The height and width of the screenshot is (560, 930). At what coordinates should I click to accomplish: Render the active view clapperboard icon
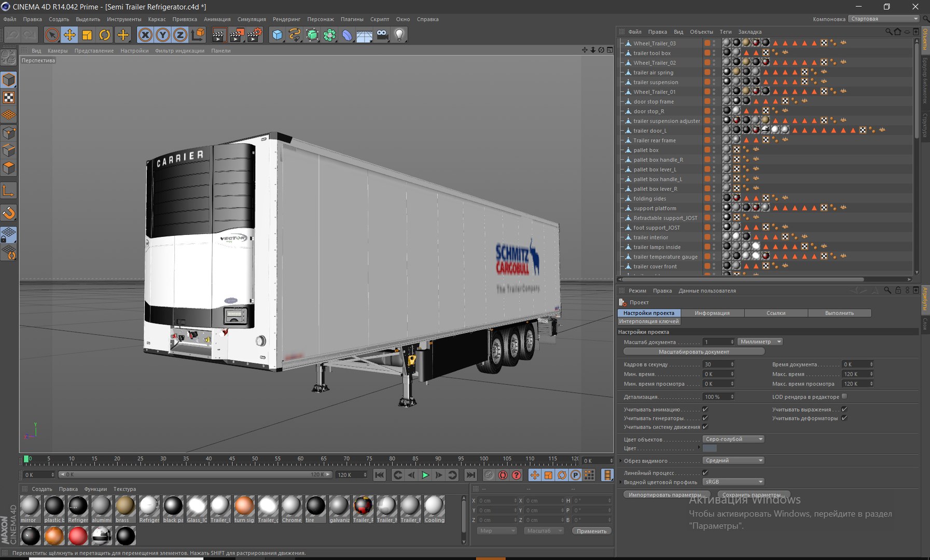tap(219, 35)
